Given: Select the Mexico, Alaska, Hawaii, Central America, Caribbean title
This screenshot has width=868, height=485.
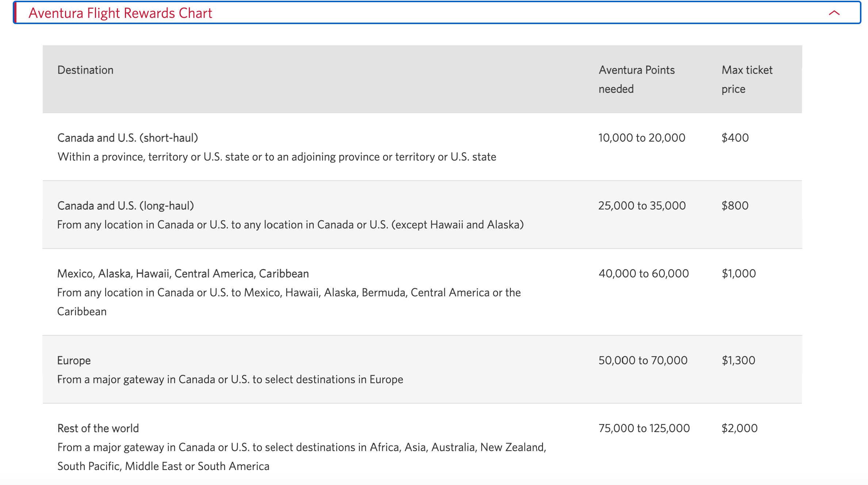Looking at the screenshot, I should 183,273.
